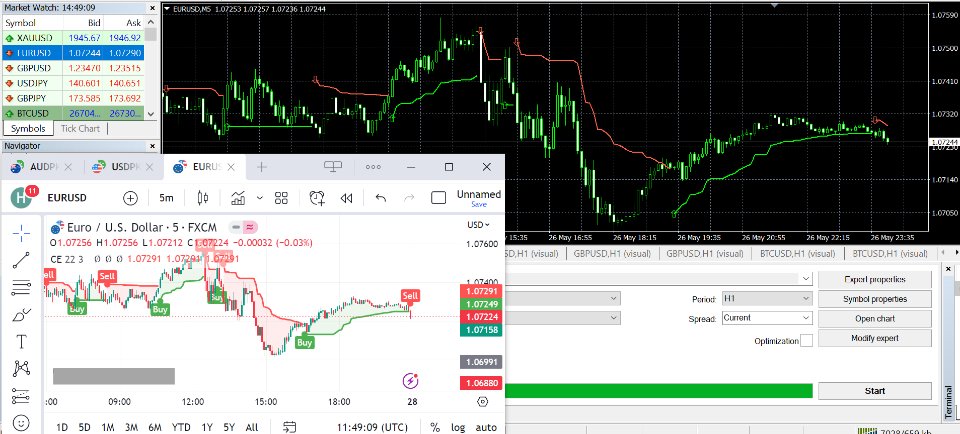This screenshot has width=960, height=434.
Task: Click the purple lightning bolt icon
Action: (410, 381)
